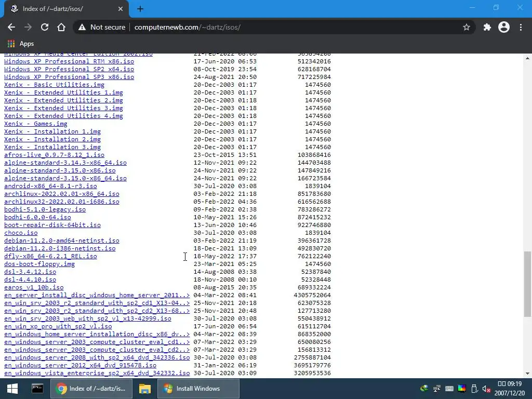Screen dimensions: 532x399
Task: Switch to the Chrome taskbar button
Action: click(91, 389)
